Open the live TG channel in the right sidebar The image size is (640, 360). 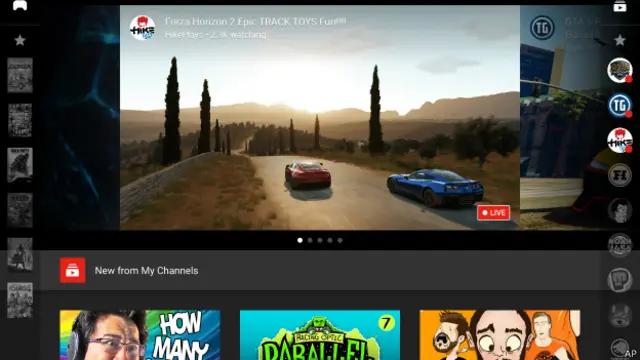tap(620, 105)
